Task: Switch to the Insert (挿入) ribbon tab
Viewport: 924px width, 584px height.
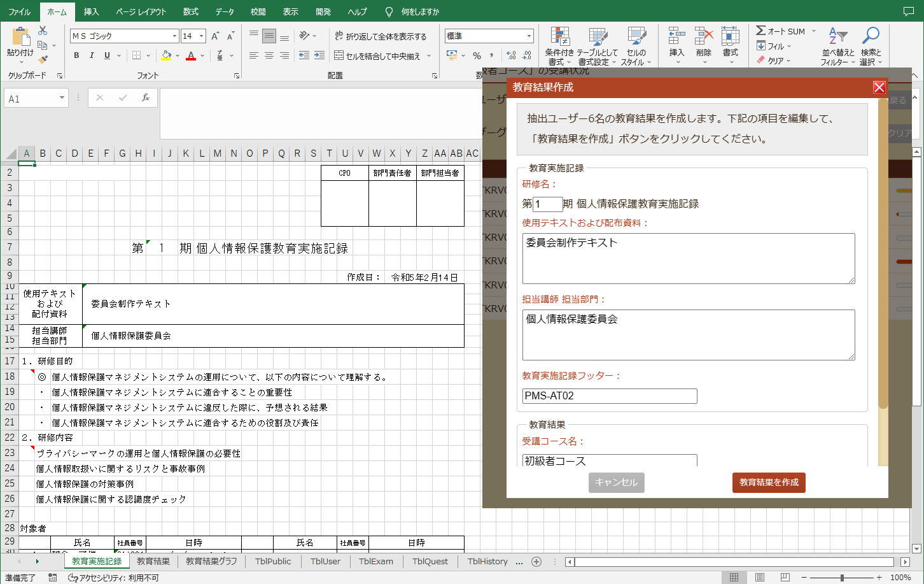Action: [92, 11]
